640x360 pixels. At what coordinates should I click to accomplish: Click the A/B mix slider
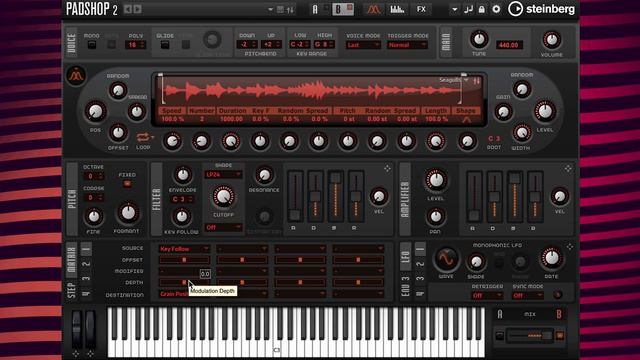(x=529, y=336)
